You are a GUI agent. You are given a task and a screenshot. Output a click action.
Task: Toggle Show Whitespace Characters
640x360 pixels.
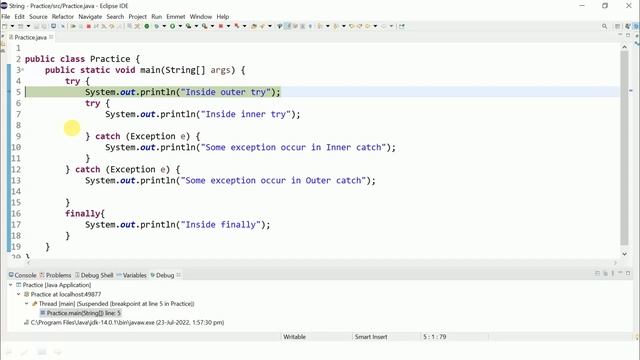[310, 26]
